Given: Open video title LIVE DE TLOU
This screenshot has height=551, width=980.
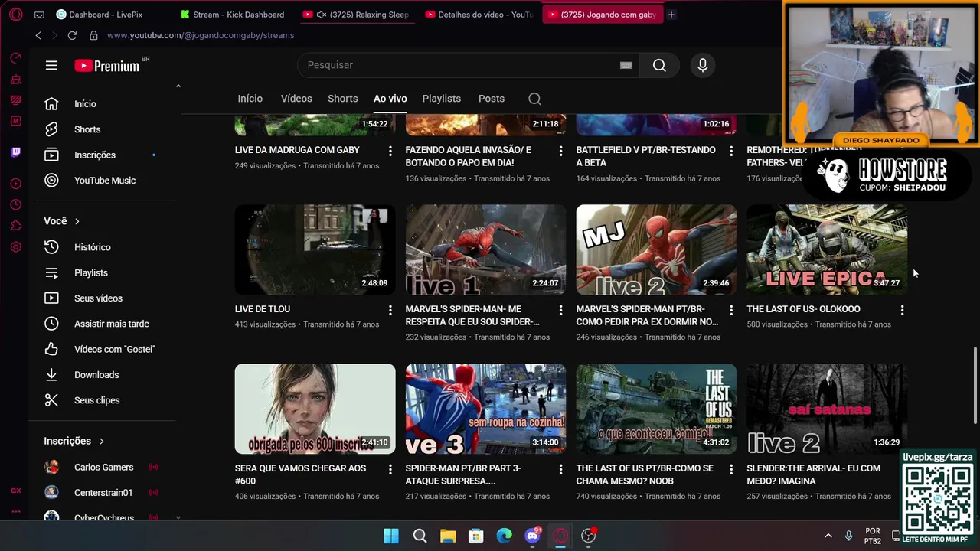Looking at the screenshot, I should (262, 309).
